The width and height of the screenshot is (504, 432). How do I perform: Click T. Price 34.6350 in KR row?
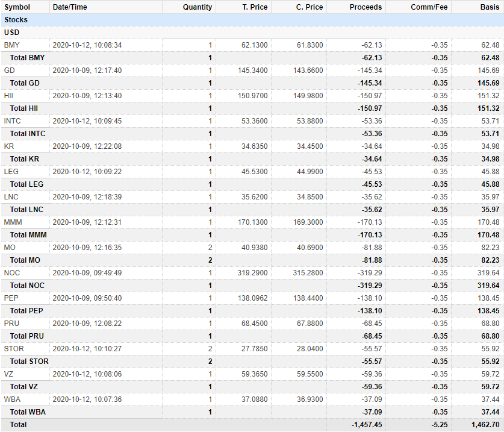coord(255,146)
